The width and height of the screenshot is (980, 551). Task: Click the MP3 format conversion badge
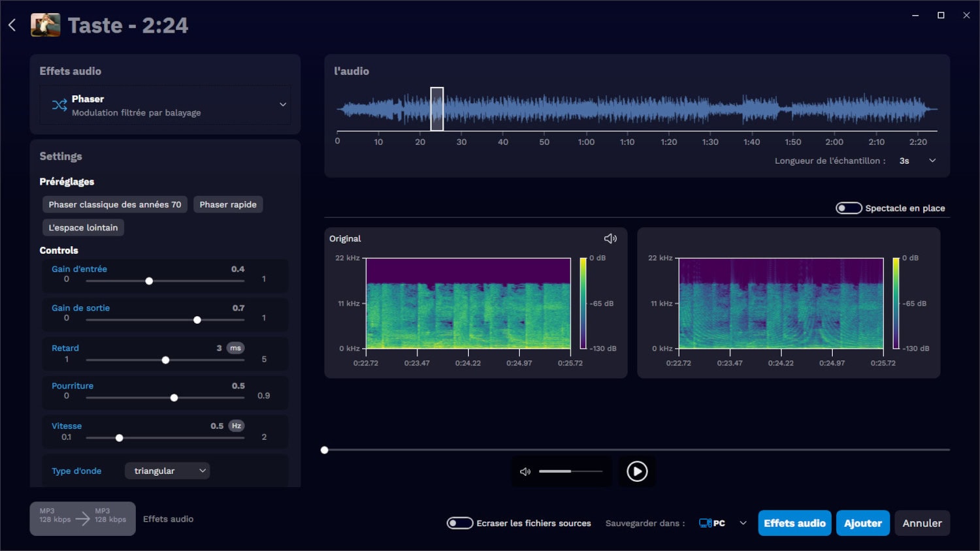pyautogui.click(x=82, y=519)
